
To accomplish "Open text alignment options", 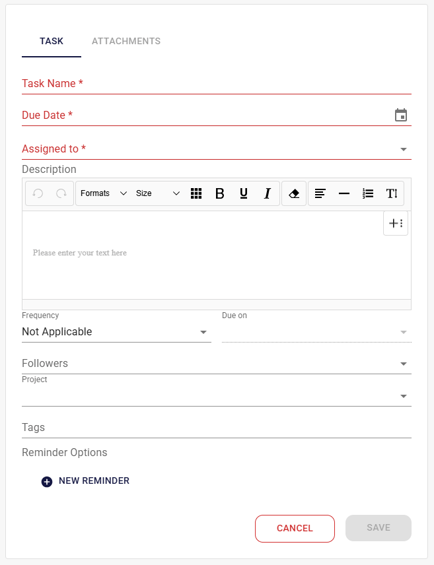I will coord(320,193).
